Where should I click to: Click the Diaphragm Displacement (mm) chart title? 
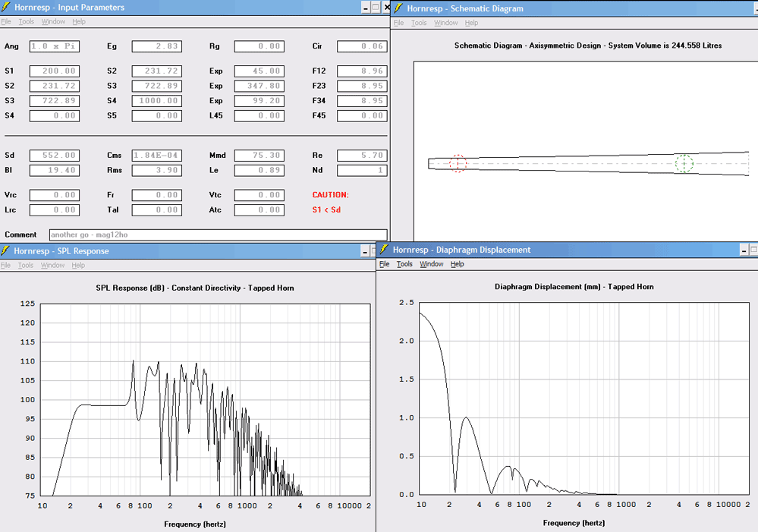tap(574, 287)
